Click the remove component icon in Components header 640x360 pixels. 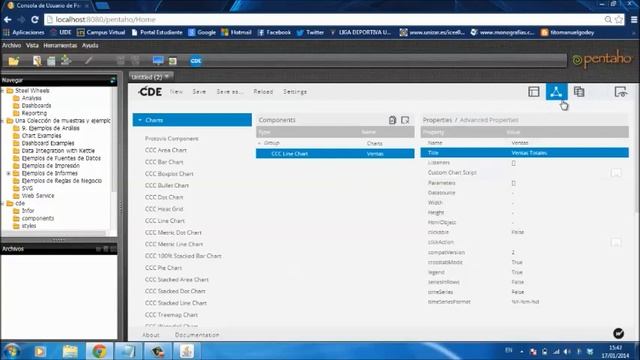point(405,120)
